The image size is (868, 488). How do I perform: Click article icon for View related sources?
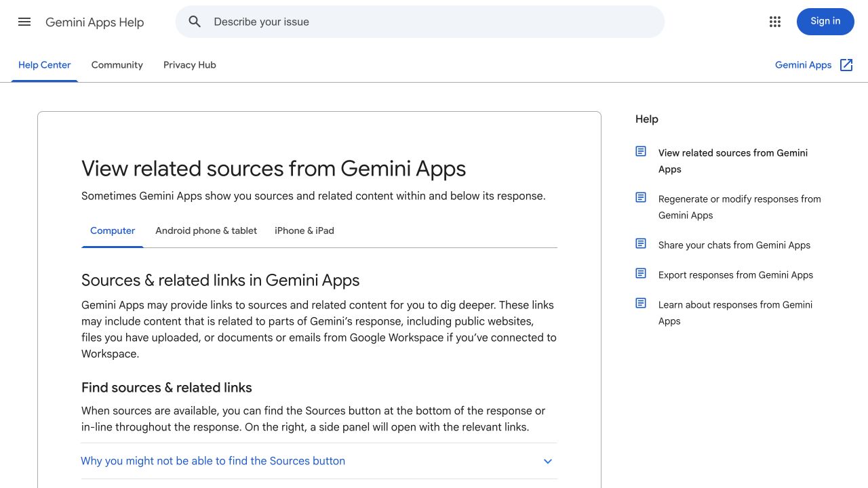point(641,151)
